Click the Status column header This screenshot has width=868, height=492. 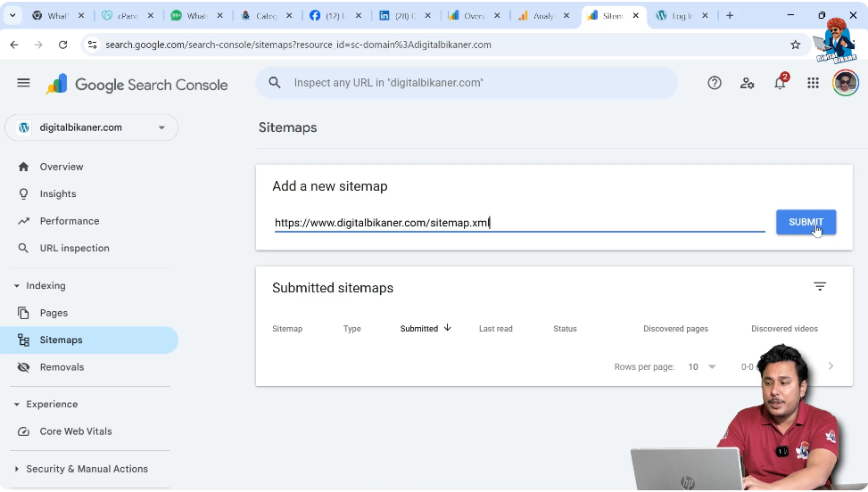[565, 328]
